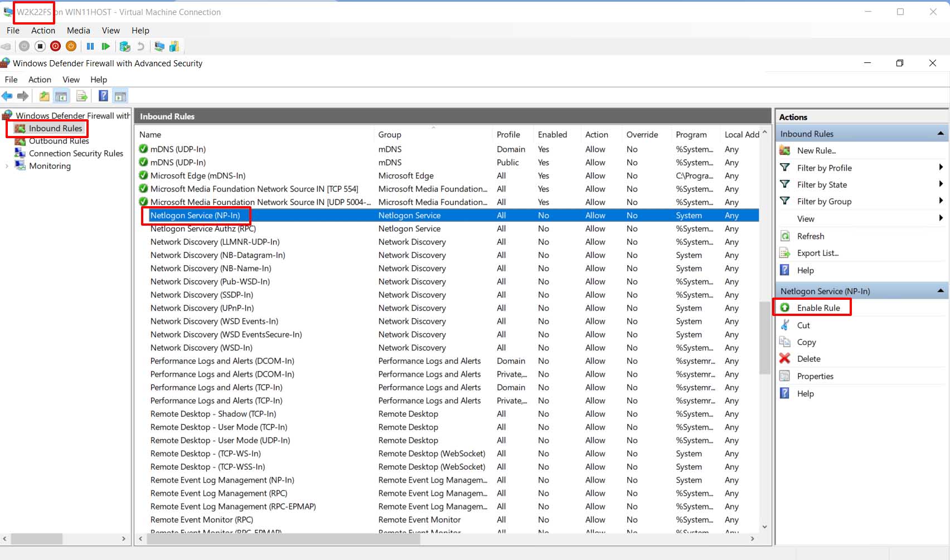Collapse the Netlogon Service (NP-In) actions section
Image resolution: width=950 pixels, height=560 pixels.
(941, 291)
